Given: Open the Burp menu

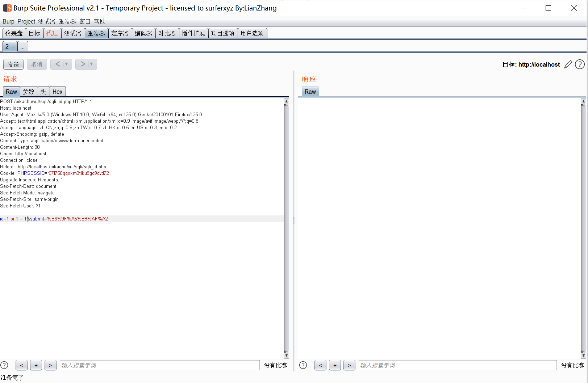Looking at the screenshot, I should [8, 22].
